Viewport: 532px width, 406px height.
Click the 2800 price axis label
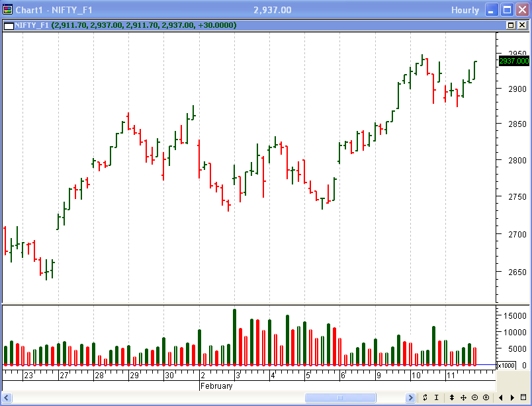(x=517, y=161)
